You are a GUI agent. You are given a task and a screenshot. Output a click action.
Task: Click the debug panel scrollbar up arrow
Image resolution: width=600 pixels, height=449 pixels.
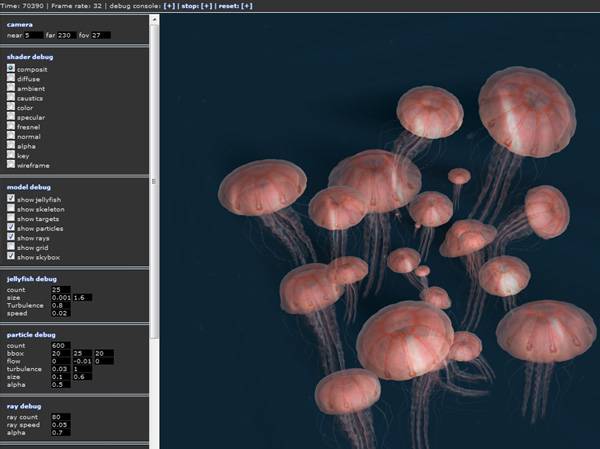coord(155,20)
